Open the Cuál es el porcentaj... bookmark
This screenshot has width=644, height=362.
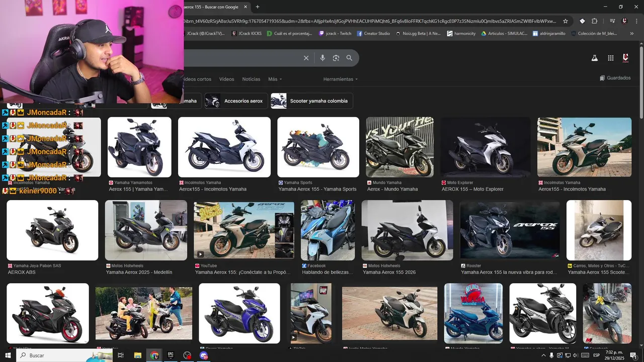click(x=290, y=34)
